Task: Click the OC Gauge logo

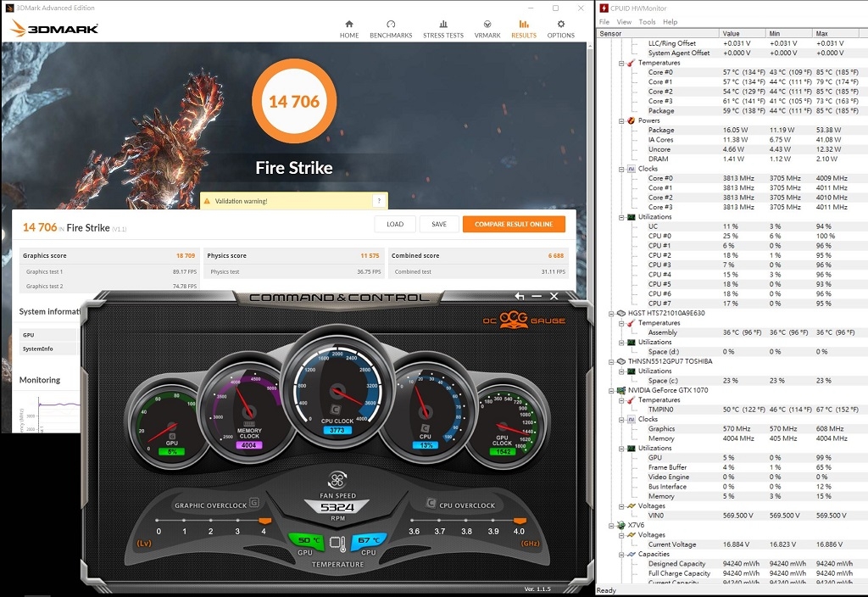Action: [x=524, y=320]
